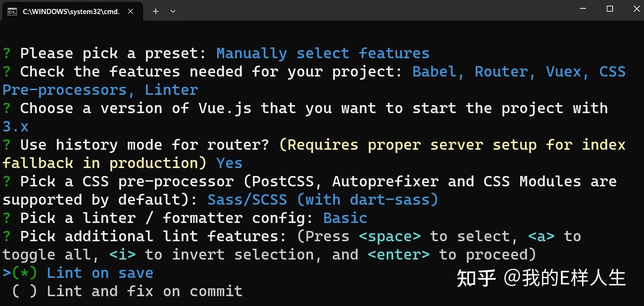Select the C:\WINDOWS\system32\cmd tab title
This screenshot has width=644, height=306.
coord(71,12)
